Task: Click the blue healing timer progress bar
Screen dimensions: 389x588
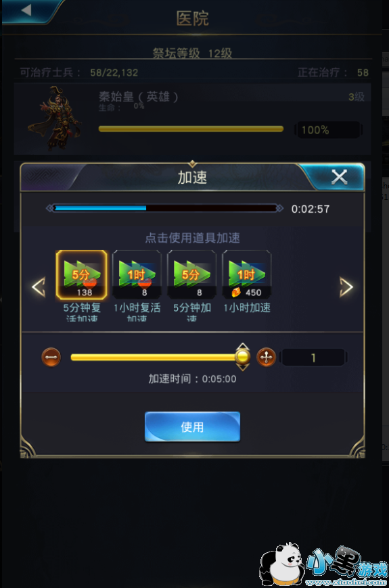Action: (165, 208)
